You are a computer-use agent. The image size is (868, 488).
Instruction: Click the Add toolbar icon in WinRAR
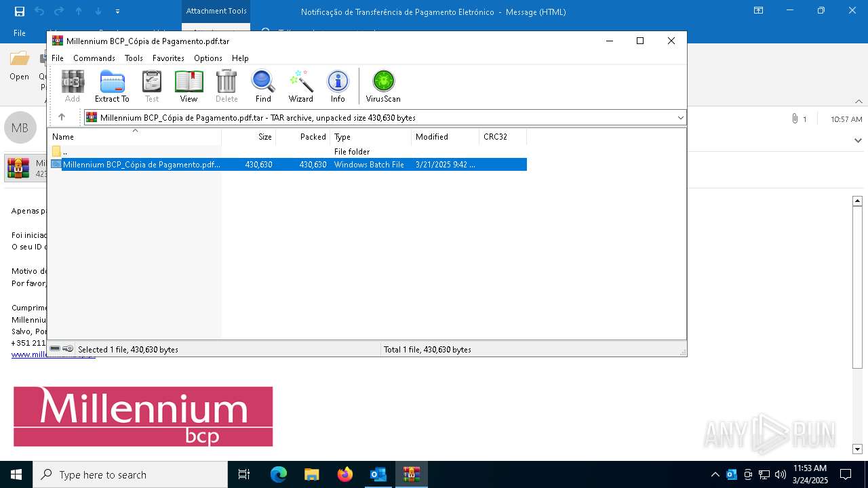73,86
